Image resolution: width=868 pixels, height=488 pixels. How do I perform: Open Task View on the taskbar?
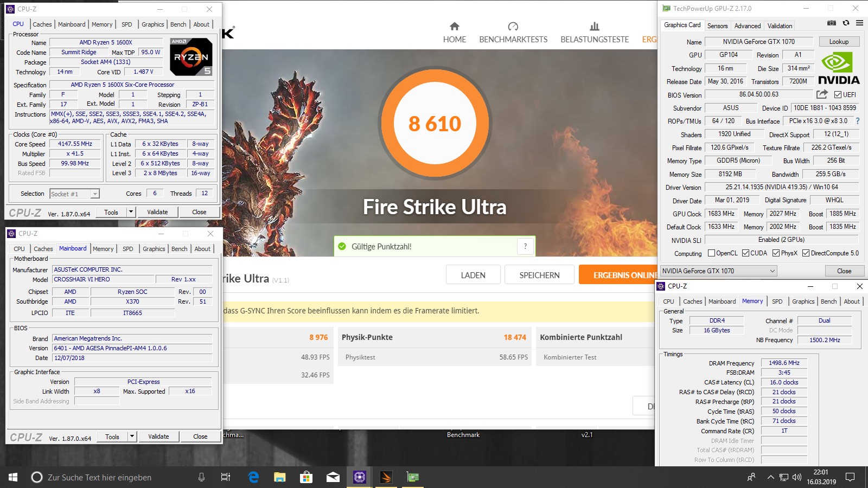[226, 477]
